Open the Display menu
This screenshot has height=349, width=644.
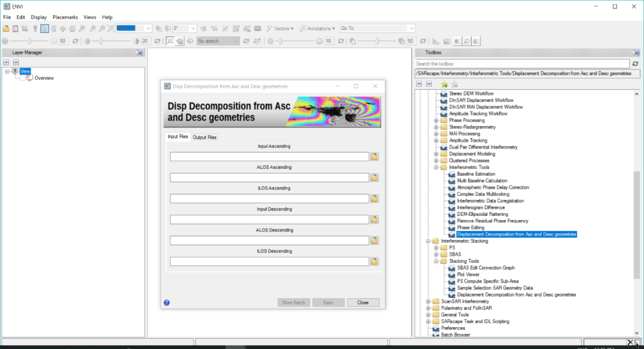(39, 17)
